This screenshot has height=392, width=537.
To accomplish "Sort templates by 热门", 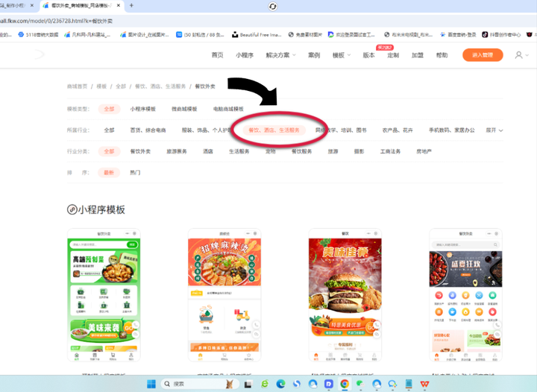I will pos(135,172).
